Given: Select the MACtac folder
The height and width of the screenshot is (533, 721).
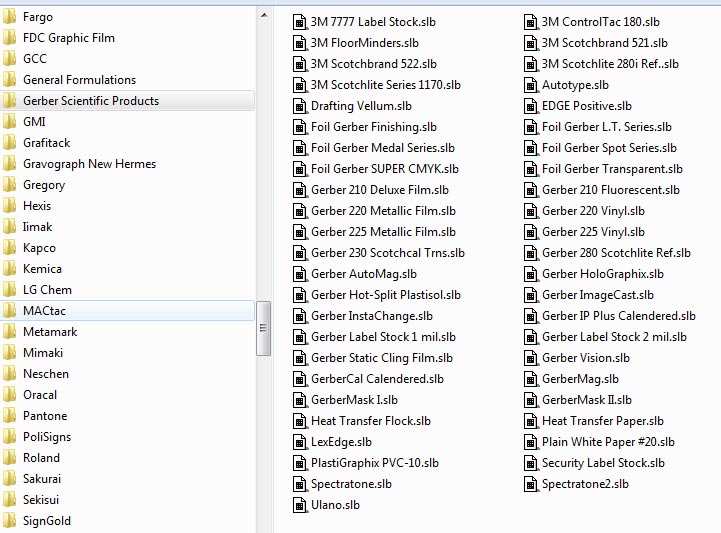Looking at the screenshot, I should (x=127, y=311).
